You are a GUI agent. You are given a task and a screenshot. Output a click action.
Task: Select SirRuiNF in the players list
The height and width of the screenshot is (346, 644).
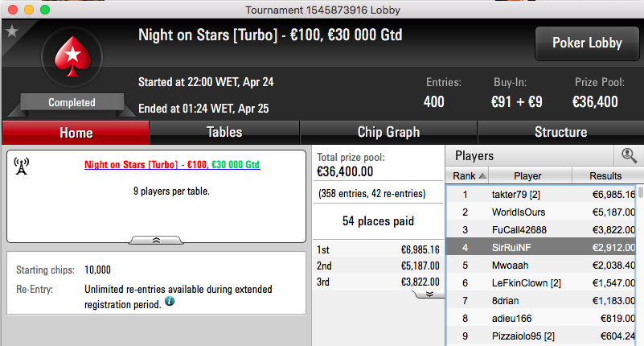541,247
